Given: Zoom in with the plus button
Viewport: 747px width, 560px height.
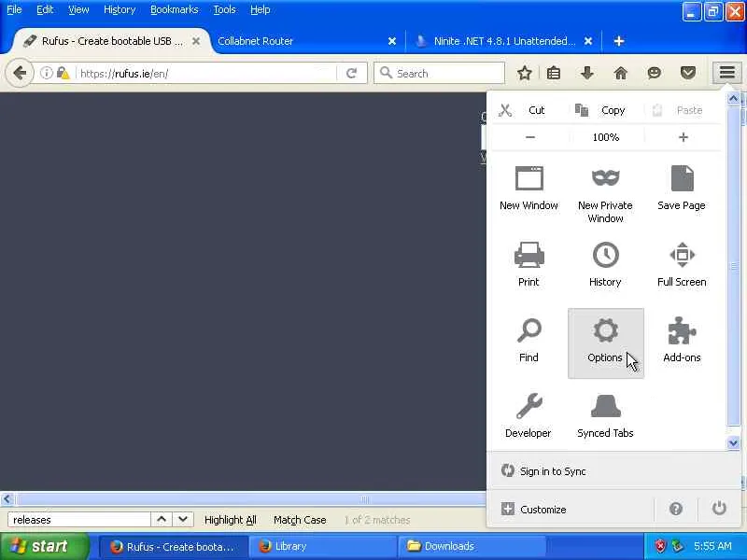Looking at the screenshot, I should coord(684,137).
